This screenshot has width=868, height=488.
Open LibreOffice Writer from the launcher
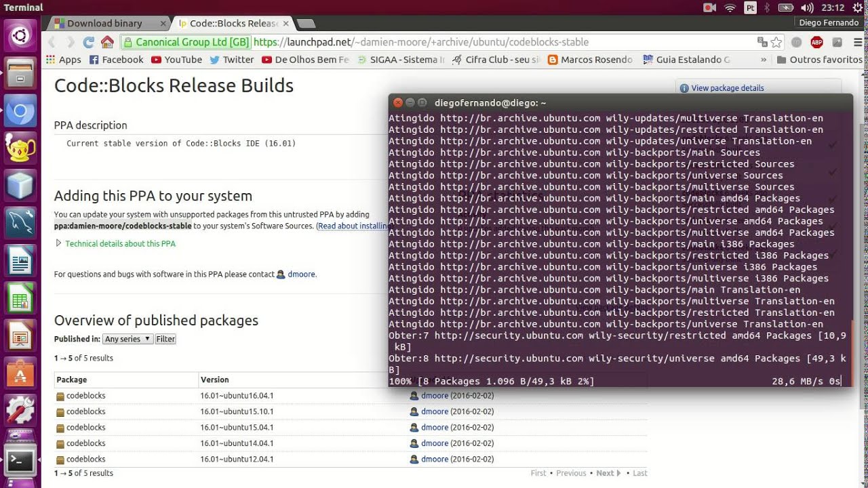click(20, 260)
